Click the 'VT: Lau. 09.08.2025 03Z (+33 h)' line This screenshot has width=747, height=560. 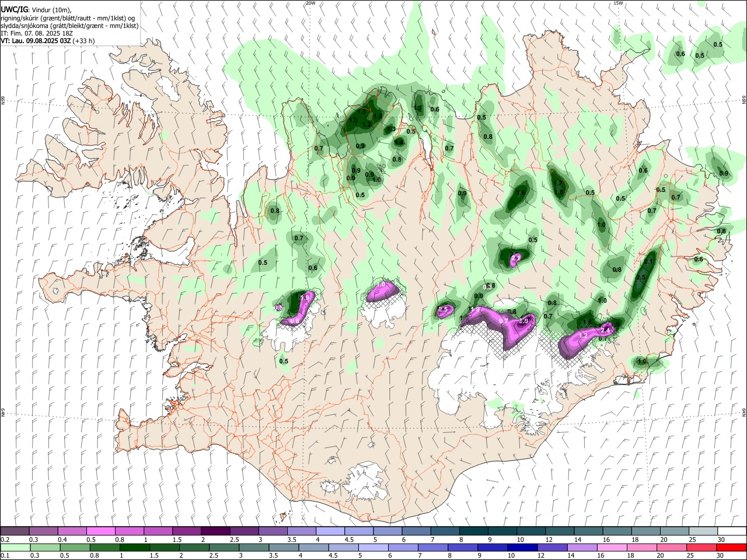coord(47,41)
